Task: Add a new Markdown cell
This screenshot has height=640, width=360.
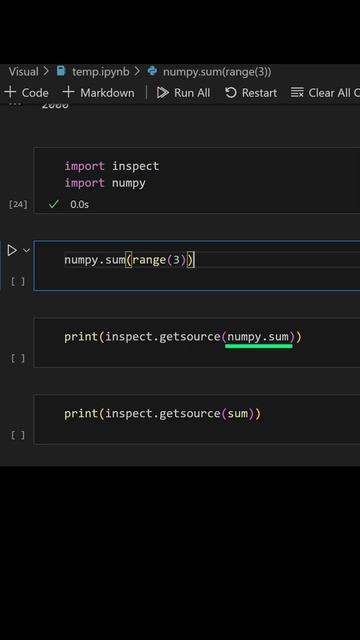Action: pyautogui.click(x=98, y=93)
